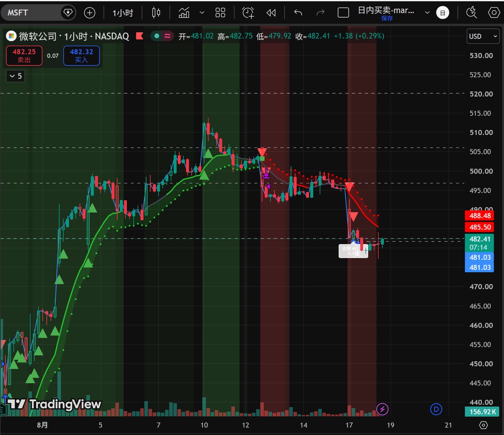Viewport: 504px width, 435px height.
Task: Click the red flag next to NASDAQ
Action: click(x=139, y=36)
